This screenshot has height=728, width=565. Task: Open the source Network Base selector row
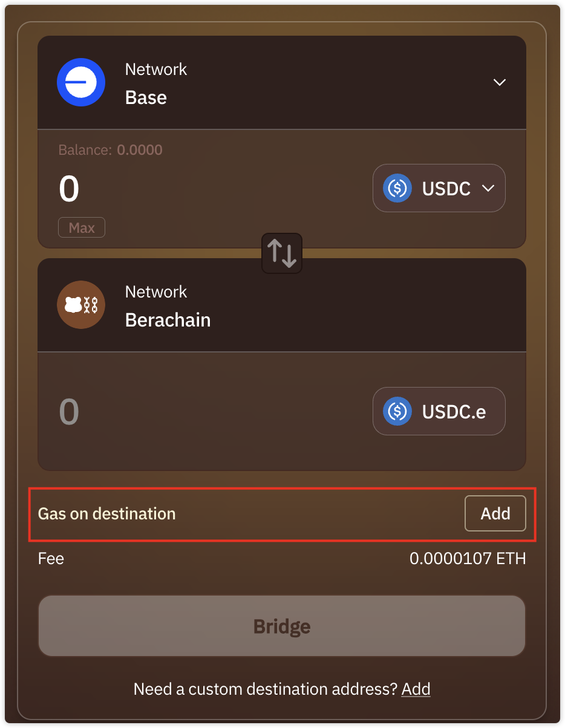(282, 83)
